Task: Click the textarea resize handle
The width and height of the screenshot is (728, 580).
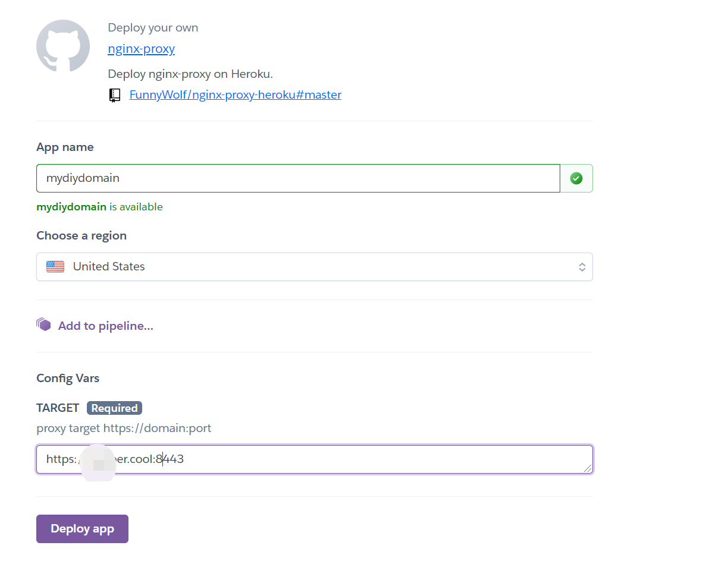Action: (588, 468)
